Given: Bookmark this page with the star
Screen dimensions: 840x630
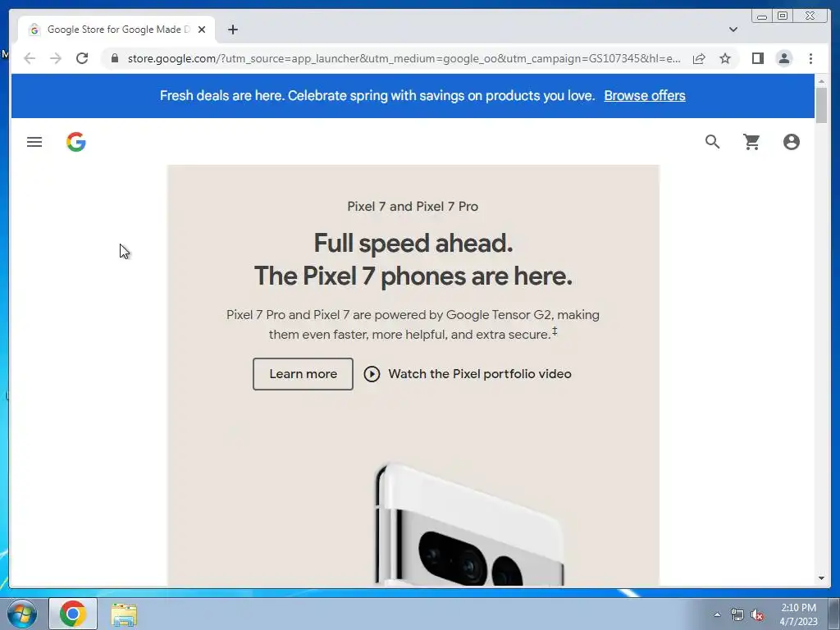Looking at the screenshot, I should pyautogui.click(x=725, y=58).
